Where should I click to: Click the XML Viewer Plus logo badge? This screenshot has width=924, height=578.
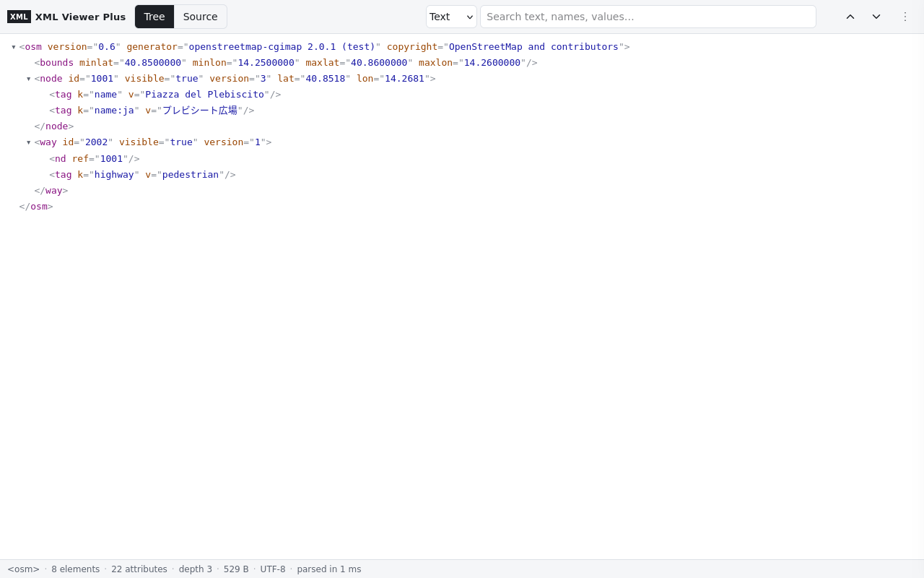(19, 17)
